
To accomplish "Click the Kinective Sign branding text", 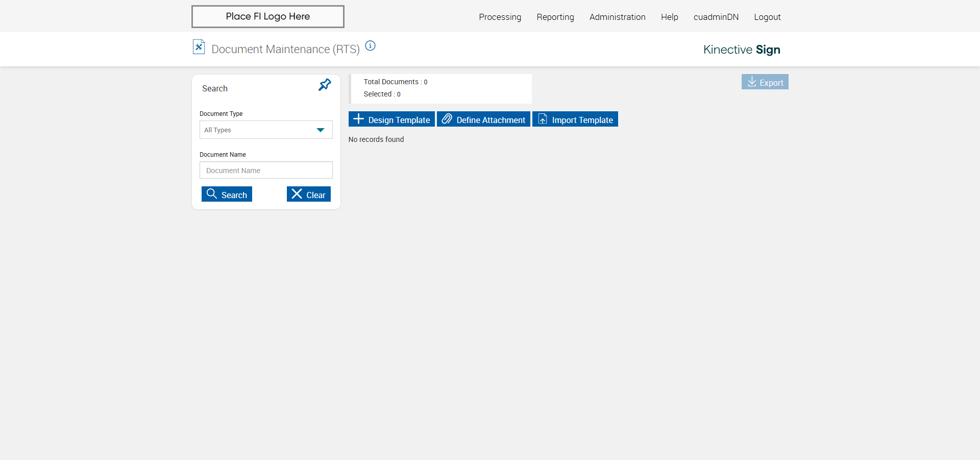I will [742, 50].
